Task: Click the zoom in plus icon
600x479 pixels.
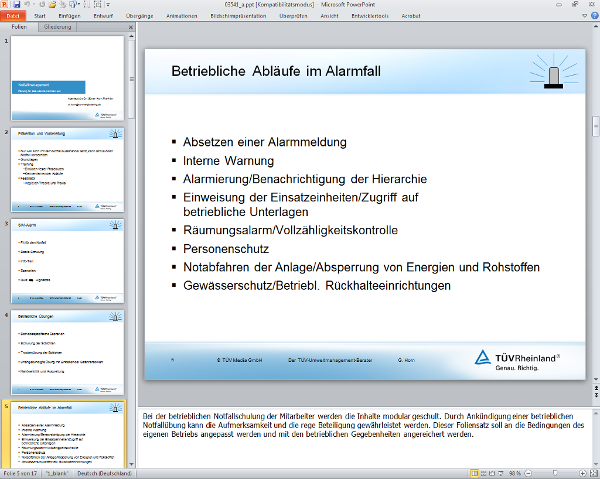Action: pyautogui.click(x=580, y=473)
